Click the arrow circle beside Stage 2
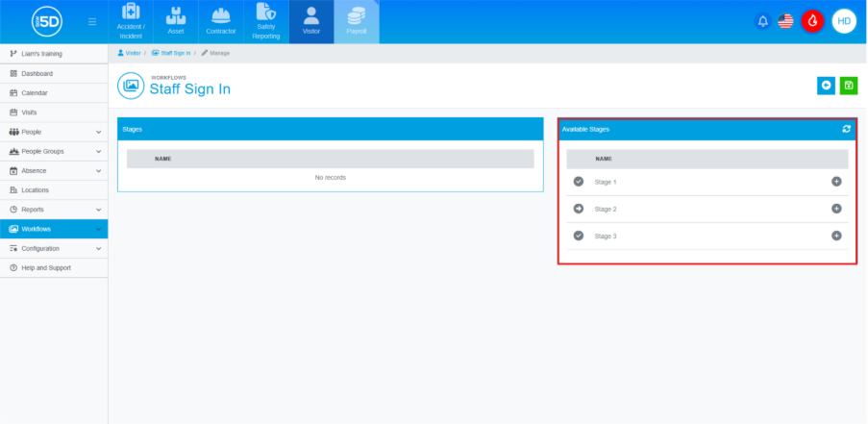The height and width of the screenshot is (424, 868). 579,209
